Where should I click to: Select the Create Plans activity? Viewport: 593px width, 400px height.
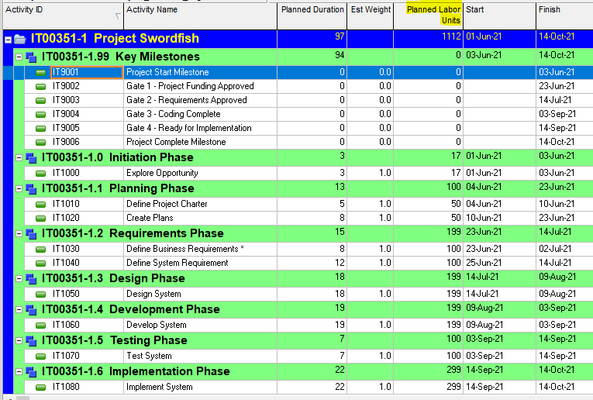tap(150, 218)
